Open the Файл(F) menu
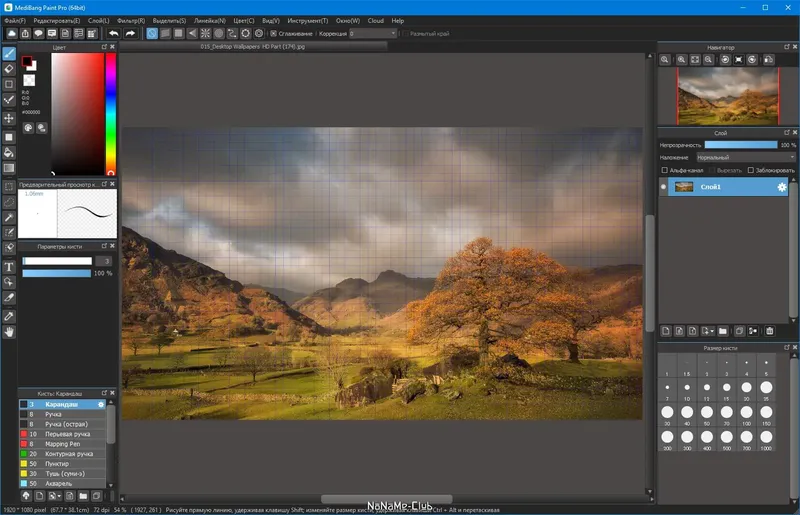The image size is (800, 515). point(15,21)
